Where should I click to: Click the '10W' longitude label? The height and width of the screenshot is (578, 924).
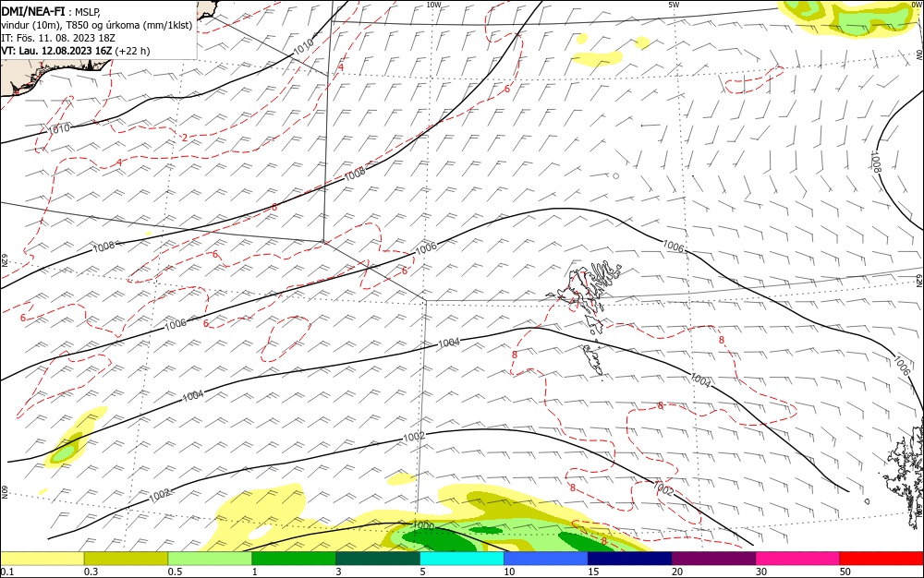pyautogui.click(x=433, y=5)
